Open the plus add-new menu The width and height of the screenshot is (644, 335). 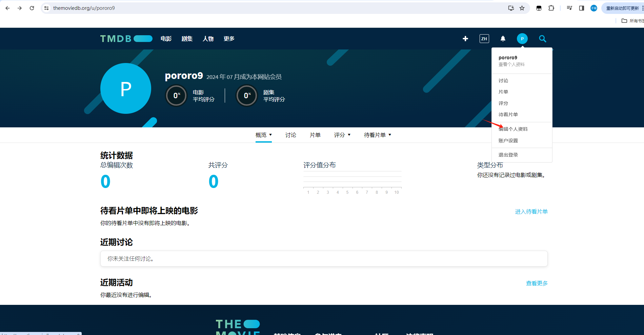[x=465, y=39]
